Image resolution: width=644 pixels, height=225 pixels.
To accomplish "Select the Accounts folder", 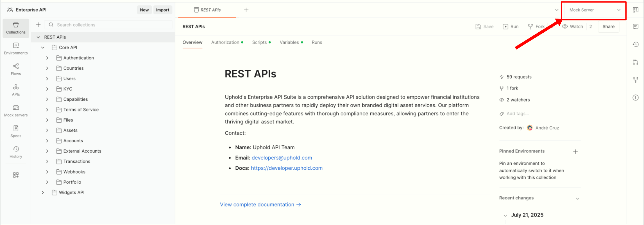I will pos(73,141).
